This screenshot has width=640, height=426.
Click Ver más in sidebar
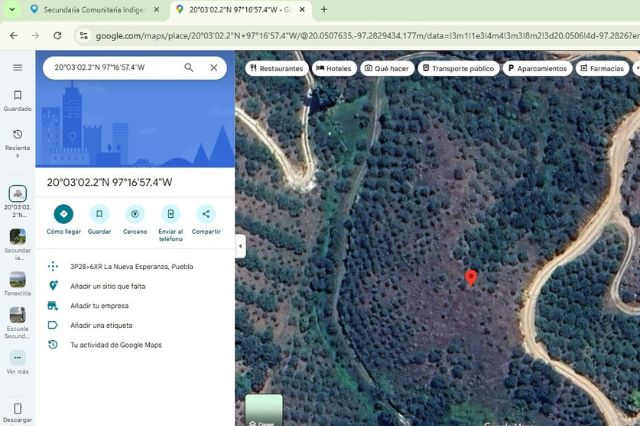point(18,362)
